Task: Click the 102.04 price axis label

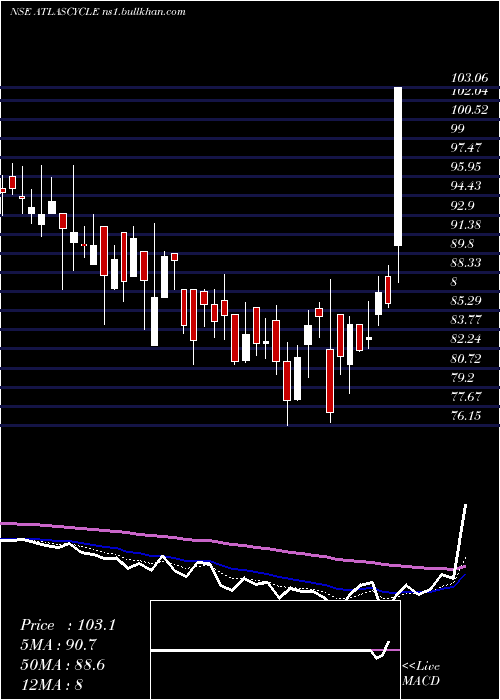Action: click(470, 91)
